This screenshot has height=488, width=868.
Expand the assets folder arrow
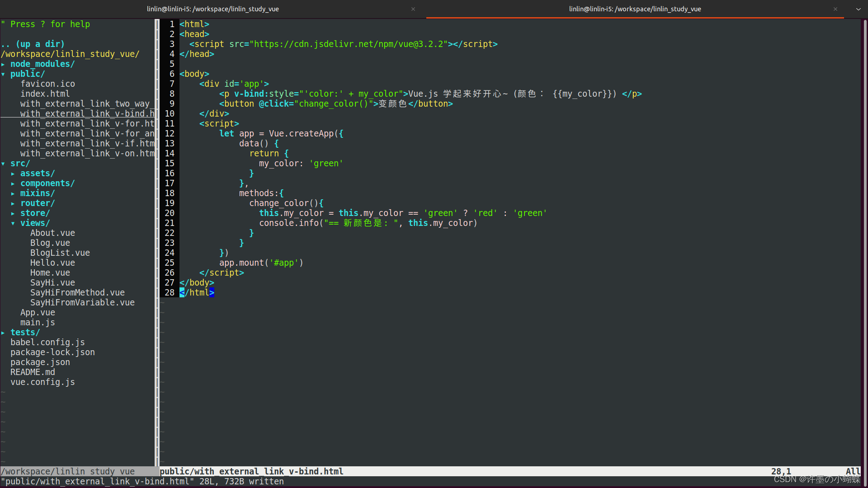[13, 174]
